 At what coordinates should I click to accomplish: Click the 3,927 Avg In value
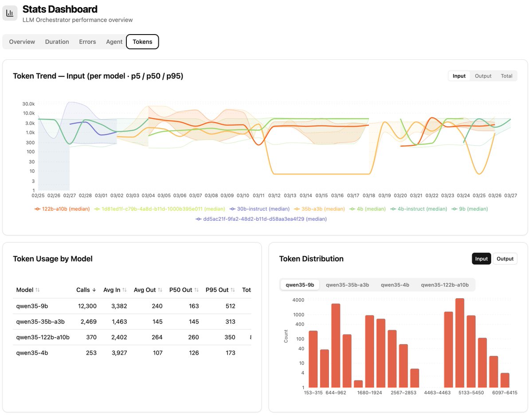(x=119, y=353)
